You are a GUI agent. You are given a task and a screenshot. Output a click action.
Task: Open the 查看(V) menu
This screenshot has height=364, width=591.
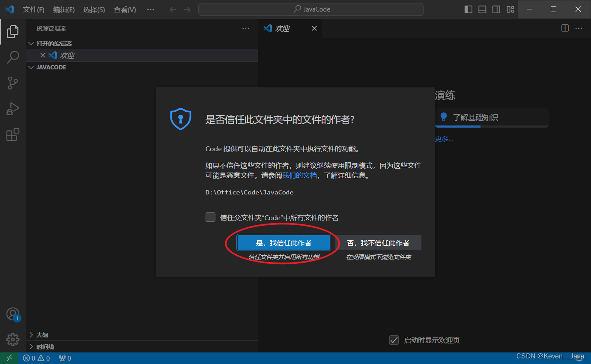click(x=125, y=9)
